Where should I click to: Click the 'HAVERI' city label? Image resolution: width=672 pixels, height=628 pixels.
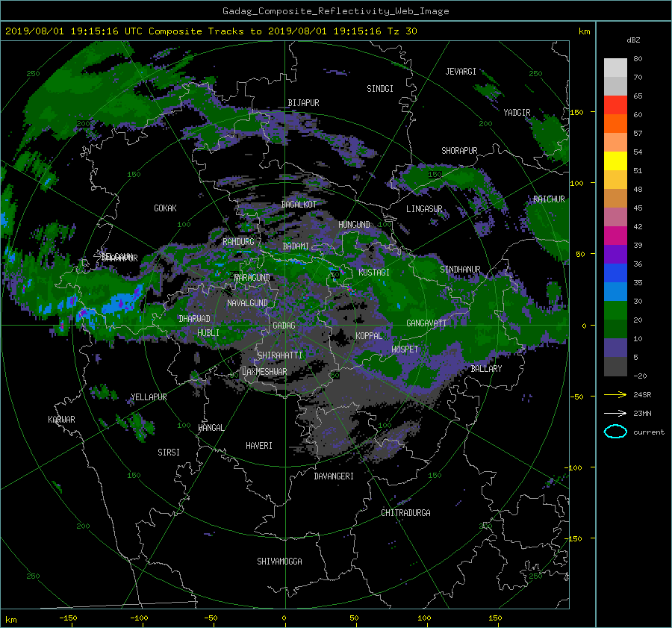(259, 446)
